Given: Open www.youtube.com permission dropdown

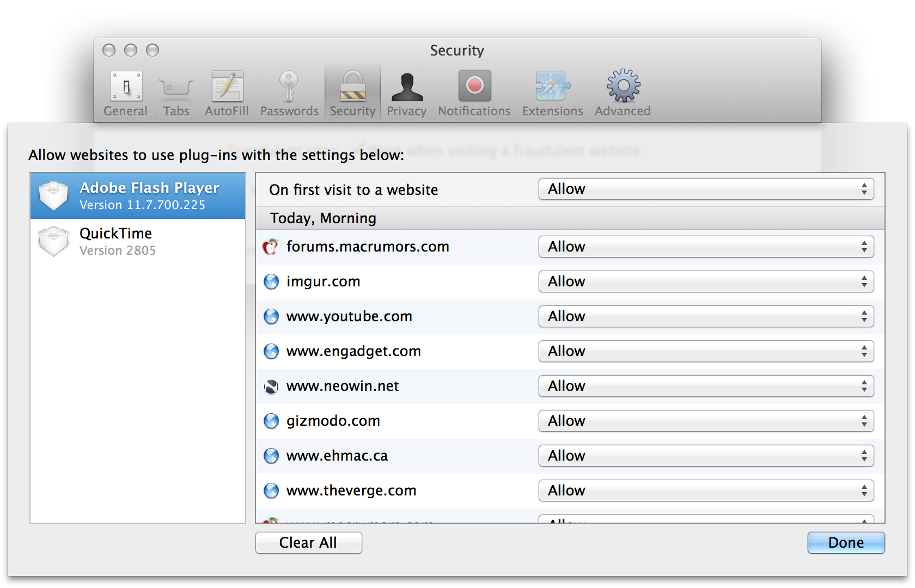Looking at the screenshot, I should pos(706,317).
